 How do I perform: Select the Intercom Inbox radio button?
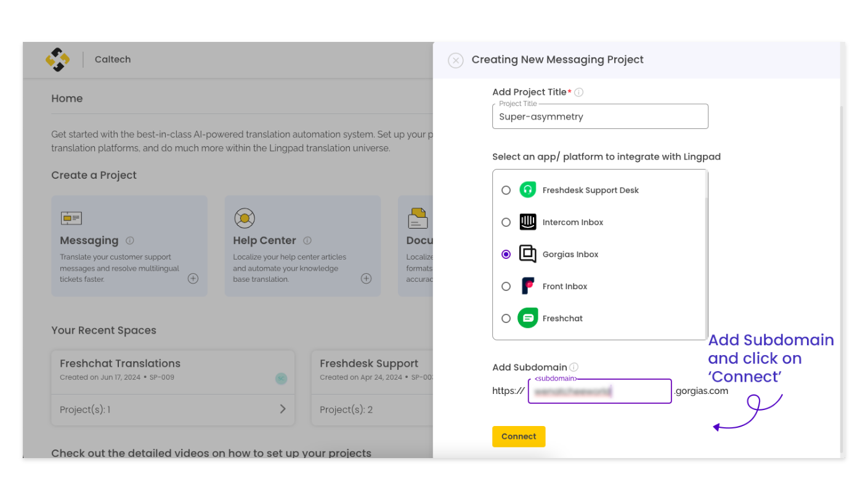506,223
